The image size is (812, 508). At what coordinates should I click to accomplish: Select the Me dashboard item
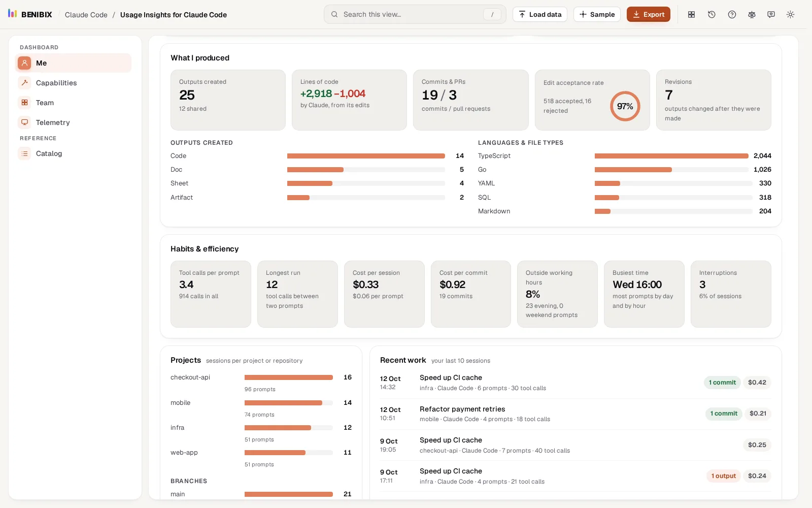[x=73, y=63]
